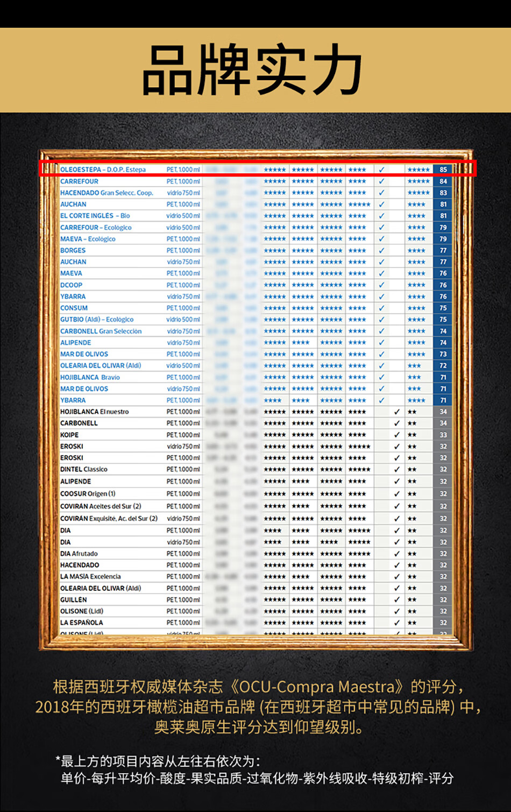Click the DCOOP brand name
This screenshot has height=812, width=511.
[71, 285]
